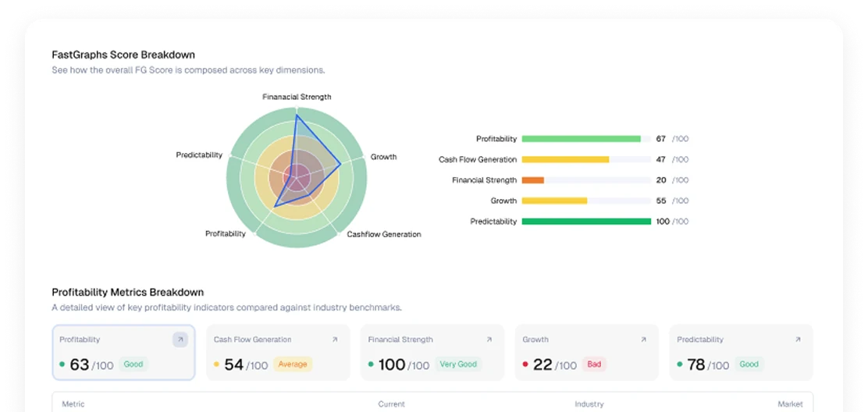Click the Predictability radar axis label

[199, 154]
